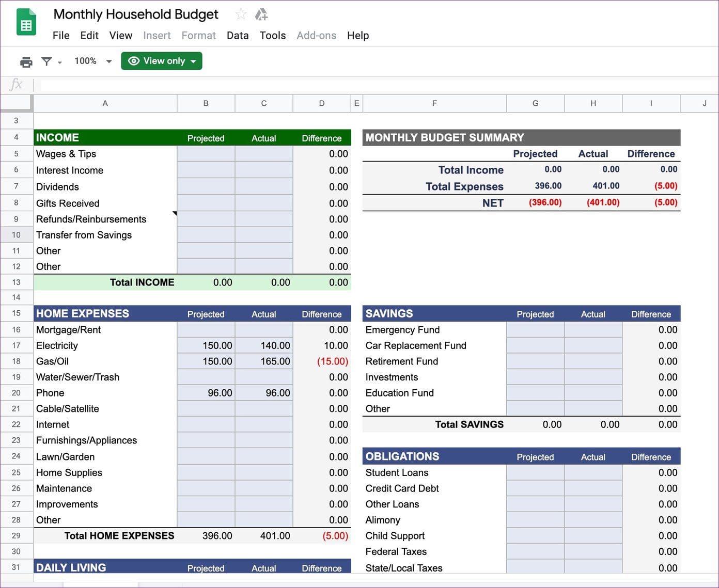The width and height of the screenshot is (719, 588).
Task: Click the note marker on Refunds/Reinbursements cell
Action: tap(175, 213)
